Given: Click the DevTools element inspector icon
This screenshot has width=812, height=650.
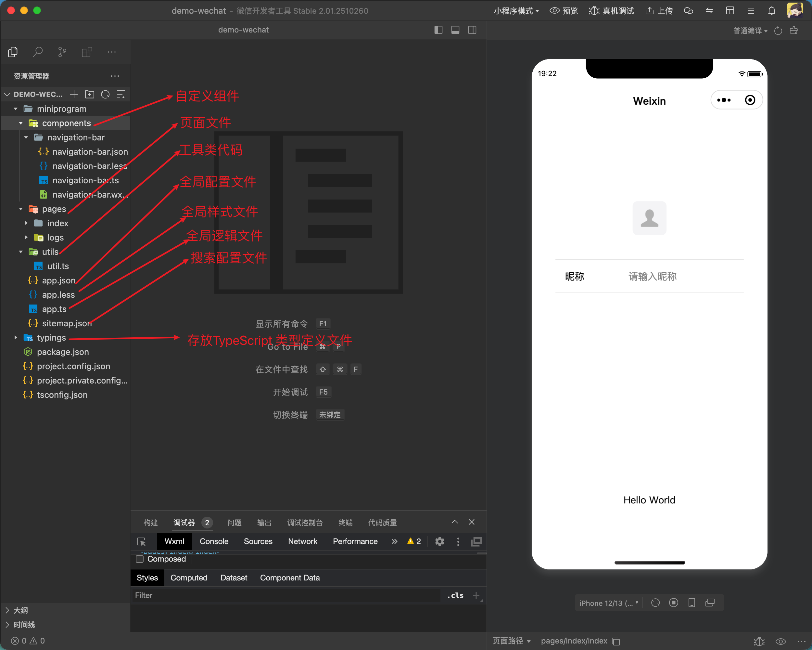Looking at the screenshot, I should coord(141,541).
